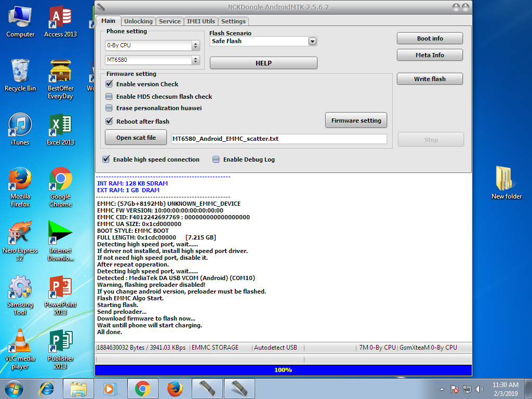This screenshot has width=532, height=399.
Task: Open Mozilla Firefox desktop shortcut
Action: [20, 187]
